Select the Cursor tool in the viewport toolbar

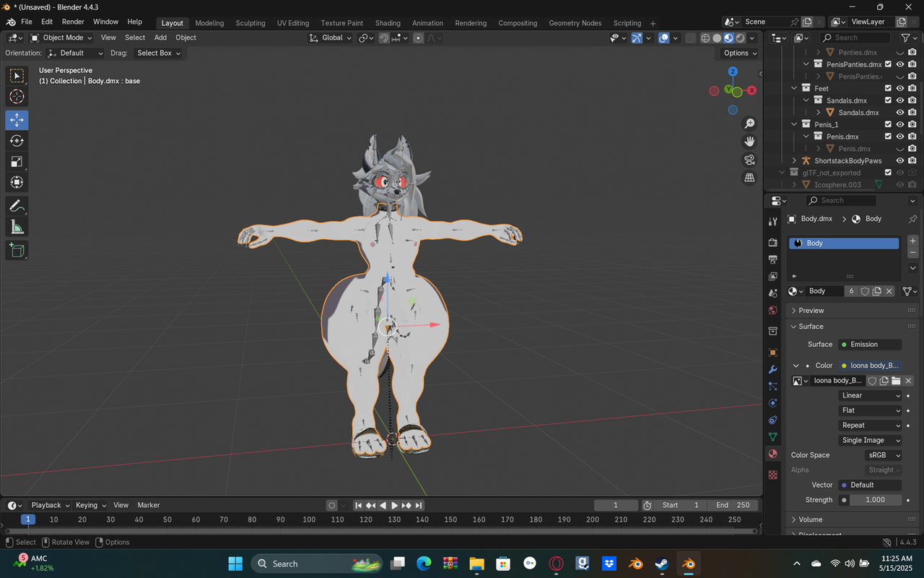coord(17,97)
